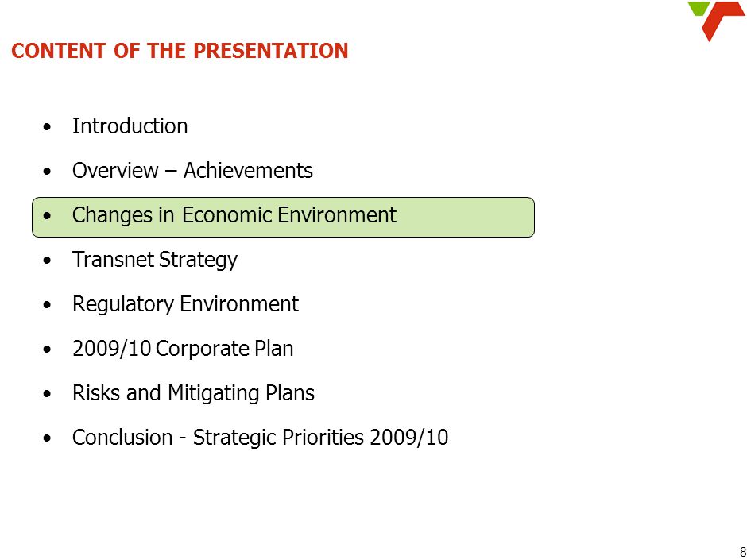Select 'Risks and Mitigating Plans' item
Image resolution: width=747 pixels, height=560 pixels.
[x=193, y=393]
